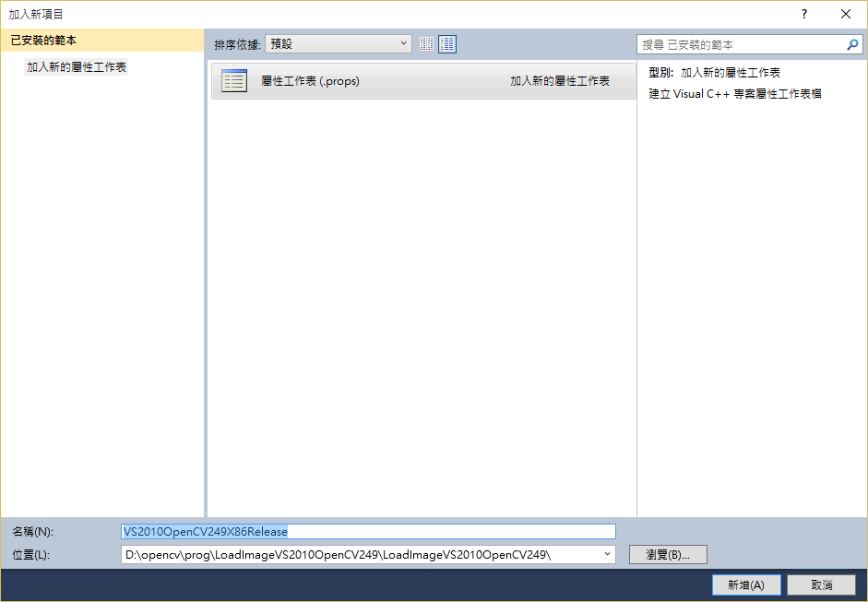868x602 pixels.
Task: Click the 排序依據 label
Action: [237, 45]
